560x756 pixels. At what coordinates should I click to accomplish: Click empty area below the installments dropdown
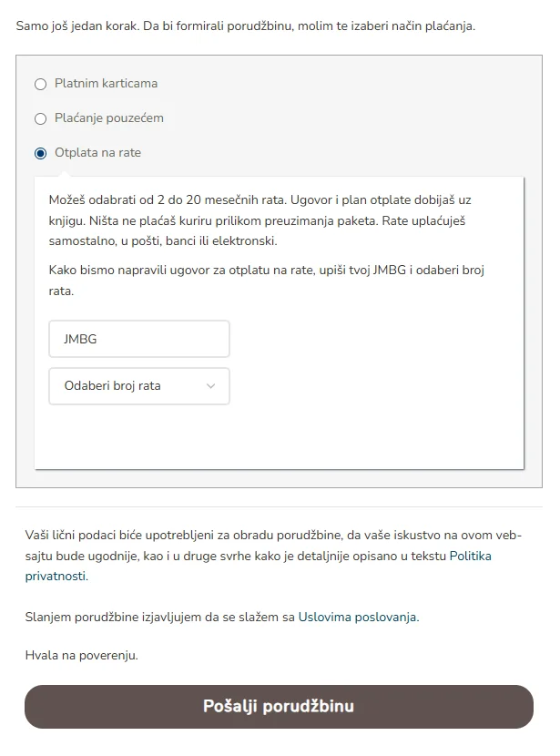279,439
